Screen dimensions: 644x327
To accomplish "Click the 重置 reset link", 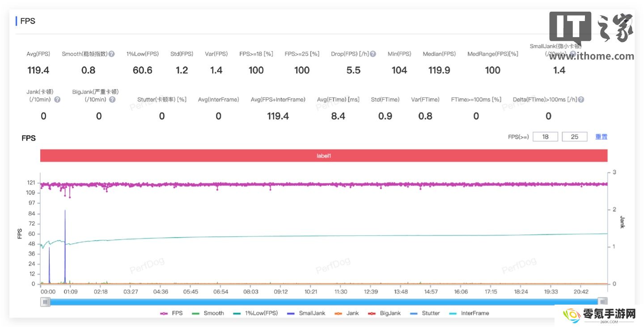I will pyautogui.click(x=601, y=137).
